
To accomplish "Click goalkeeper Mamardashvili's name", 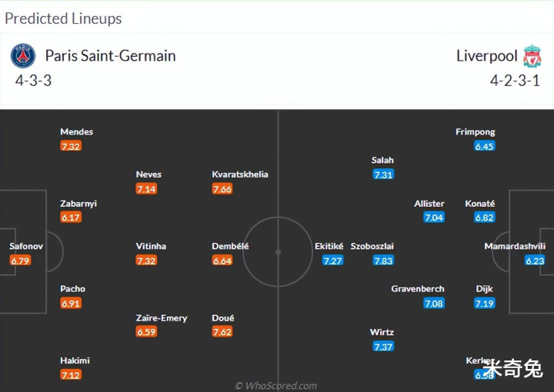I will point(515,247).
